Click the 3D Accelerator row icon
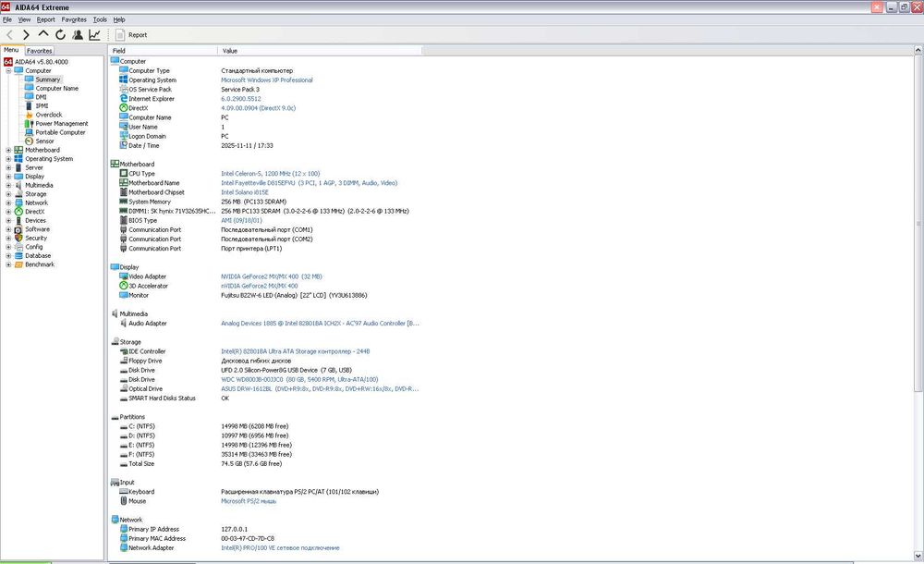 tap(124, 286)
